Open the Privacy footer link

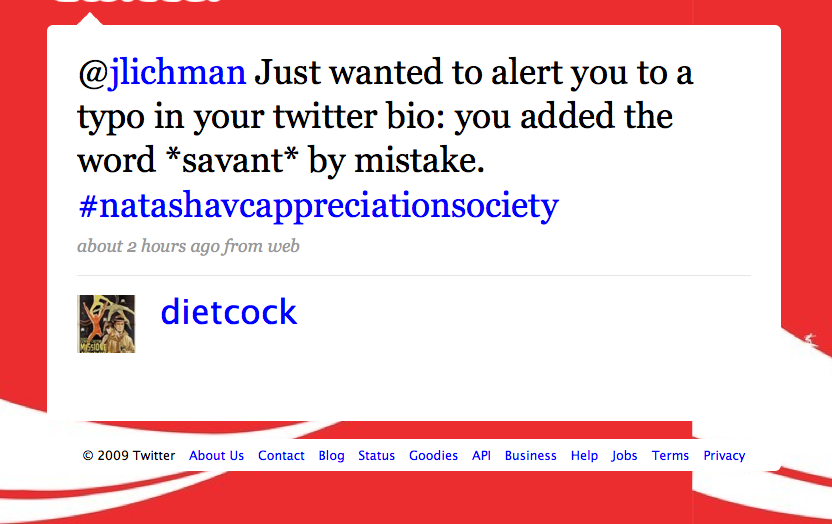tap(724, 456)
